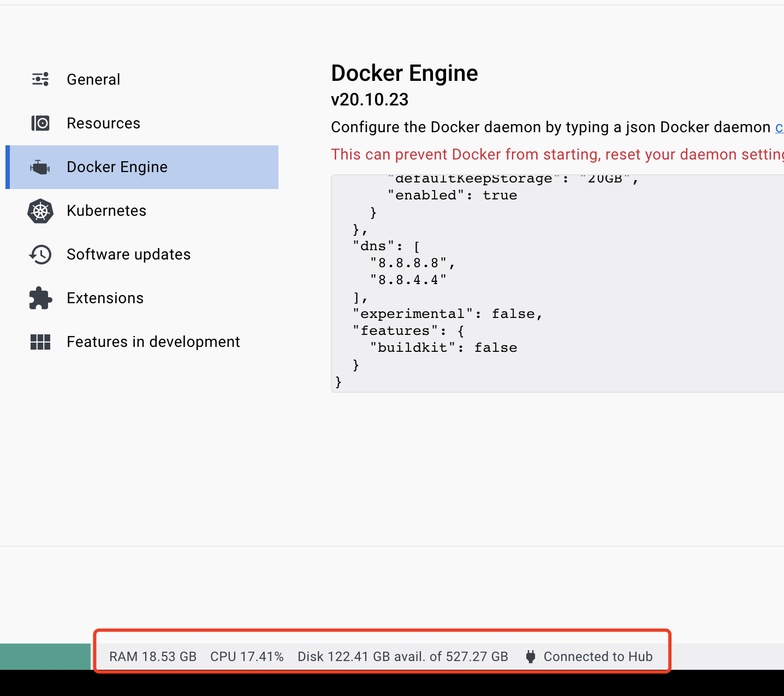Click the plug icon beside Connected to Hub
Viewport: 784px width, 696px height.
coord(530,657)
